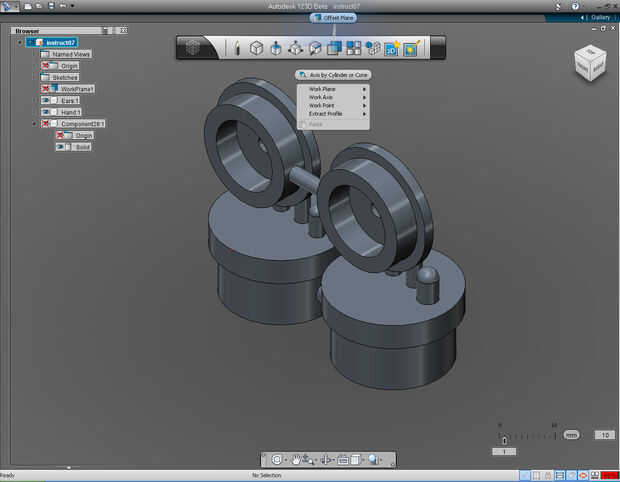Screen dimensions: 620x482
Task: Click the Axis by Cylinder or Cone button
Action: 332,75
